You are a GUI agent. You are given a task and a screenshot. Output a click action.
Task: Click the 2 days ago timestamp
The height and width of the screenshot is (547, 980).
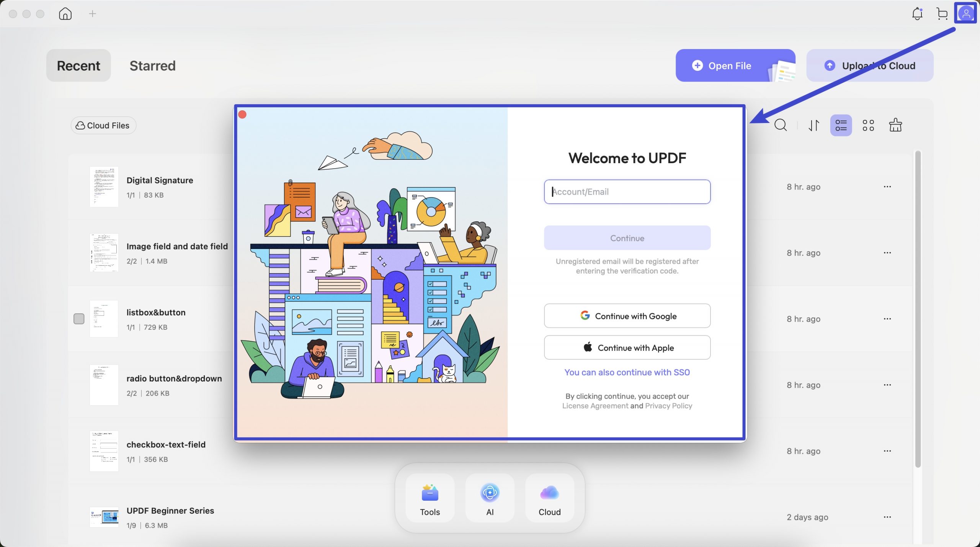(x=807, y=517)
